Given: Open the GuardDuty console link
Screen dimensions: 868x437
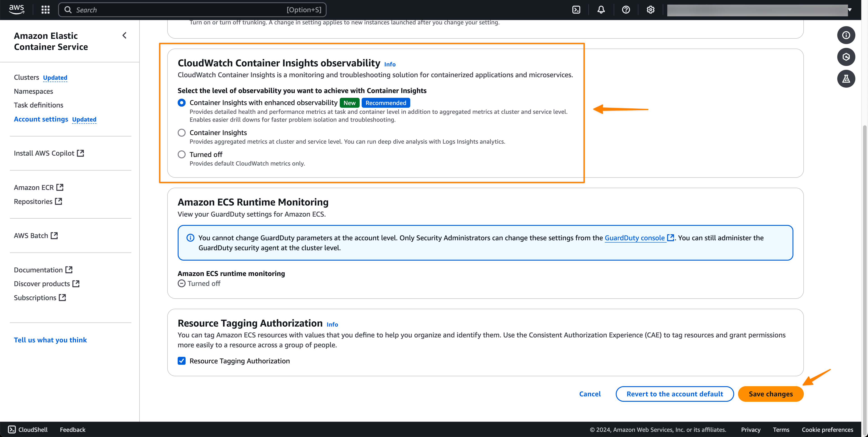Looking at the screenshot, I should 634,238.
